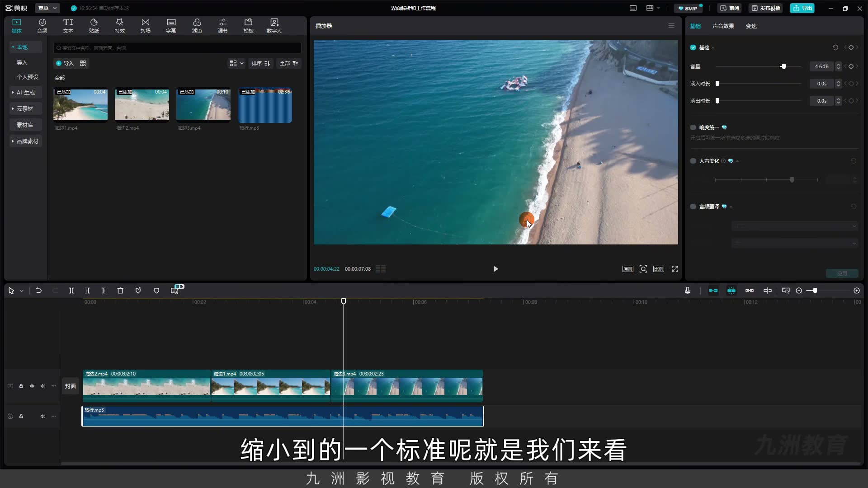Open the selection tool dropdown arrow
This screenshot has width=868, height=488.
click(21, 291)
